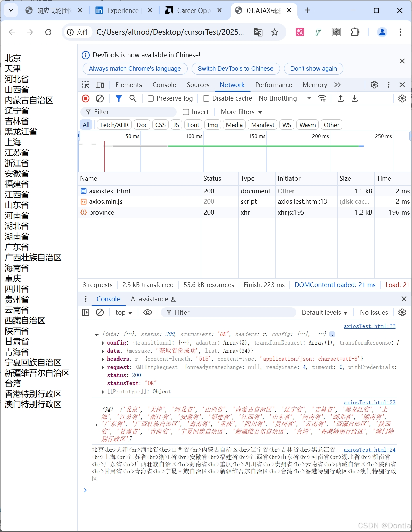Viewport: 412px width, 532px height.
Task: Open network conditions wifi icon
Action: coord(322,98)
